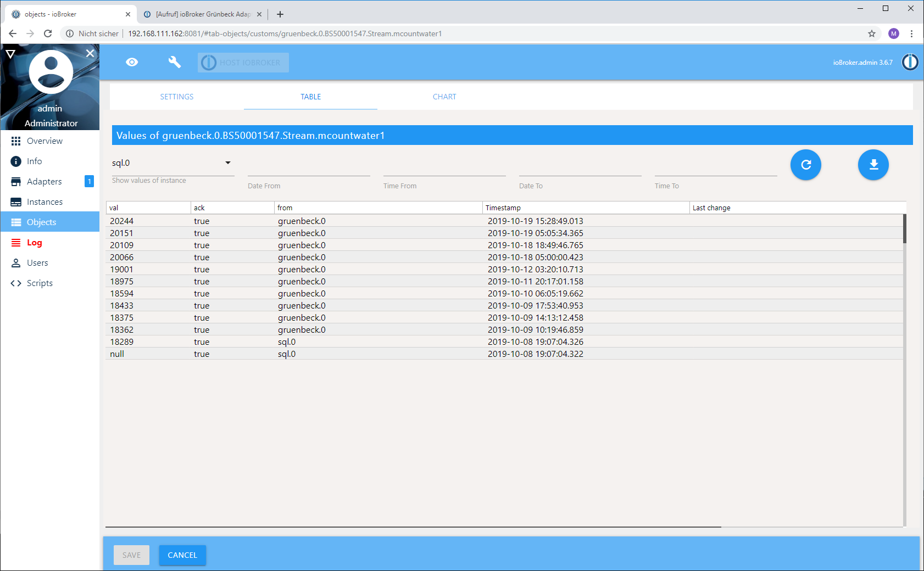Refresh the values table with reload button
The height and width of the screenshot is (571, 924).
806,165
